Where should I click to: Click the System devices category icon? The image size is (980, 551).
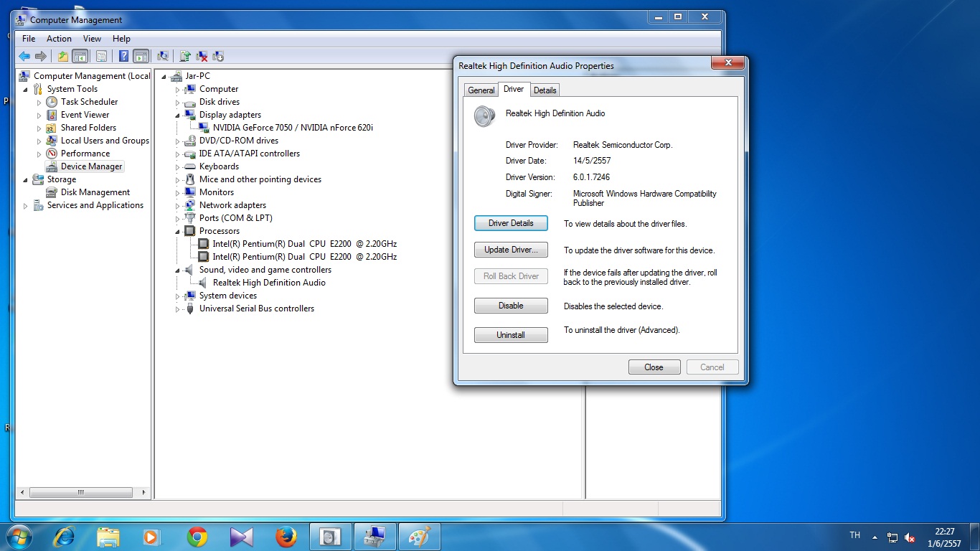point(190,296)
